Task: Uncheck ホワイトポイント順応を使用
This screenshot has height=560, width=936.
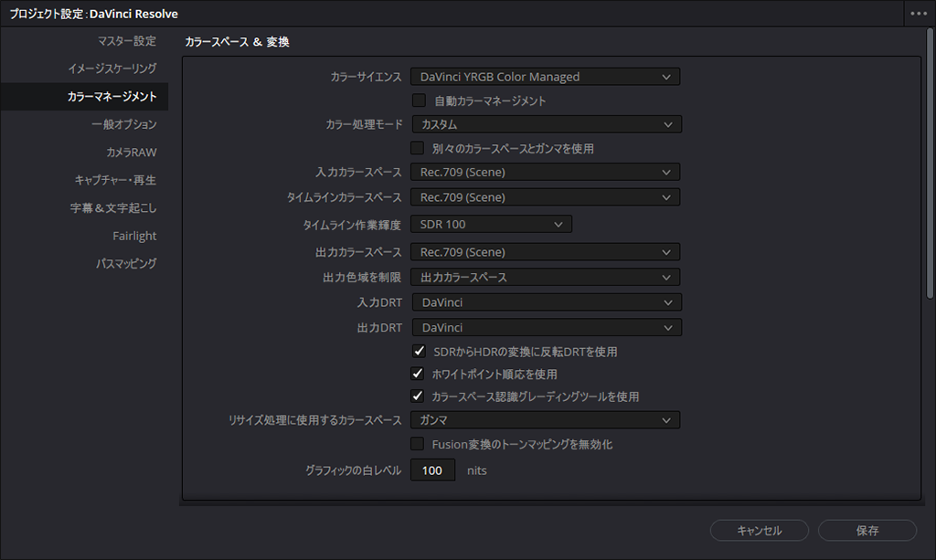Action: (417, 374)
